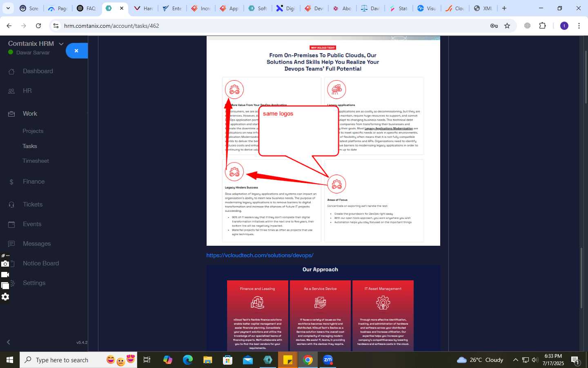The width and height of the screenshot is (588, 368).
Task: Open the Windows Start menu
Action: [10, 360]
